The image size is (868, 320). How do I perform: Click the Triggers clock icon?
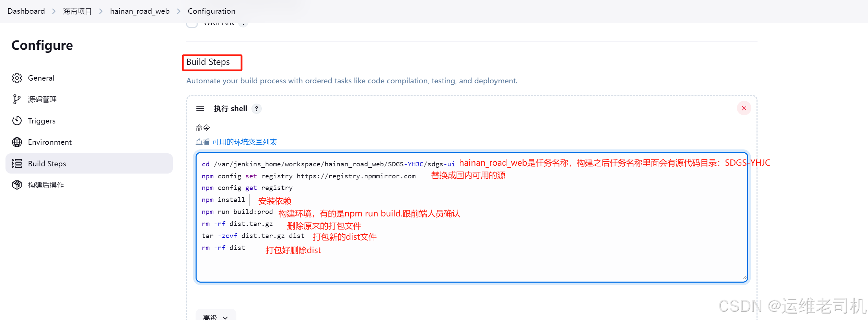tap(17, 121)
